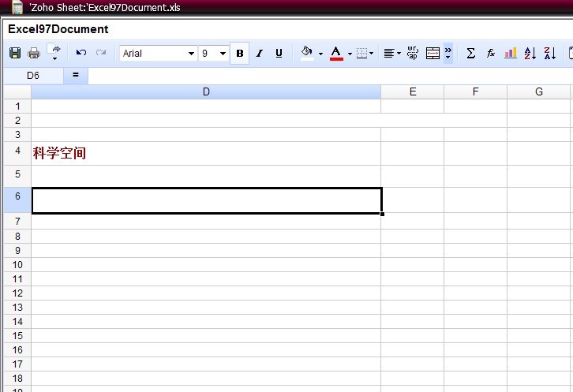Sort ascending A to Z

(x=530, y=54)
